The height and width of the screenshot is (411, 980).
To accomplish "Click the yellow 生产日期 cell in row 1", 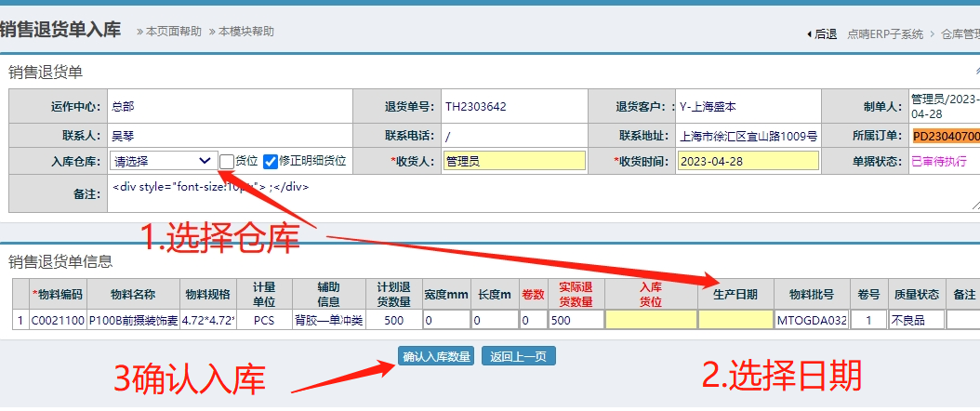I will coord(735,320).
